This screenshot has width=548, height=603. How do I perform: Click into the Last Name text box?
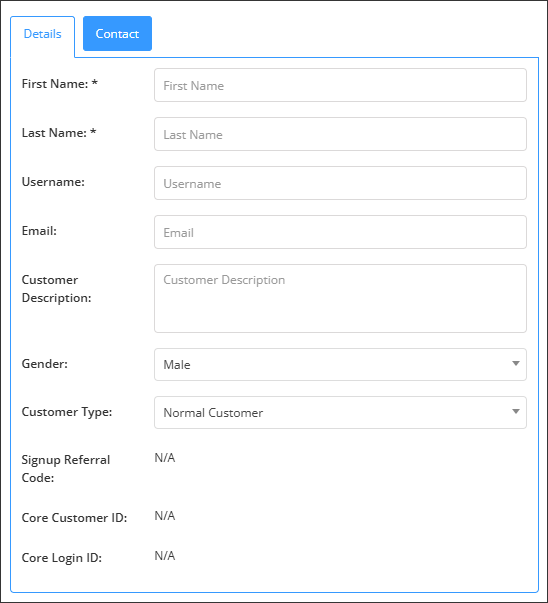(x=340, y=134)
